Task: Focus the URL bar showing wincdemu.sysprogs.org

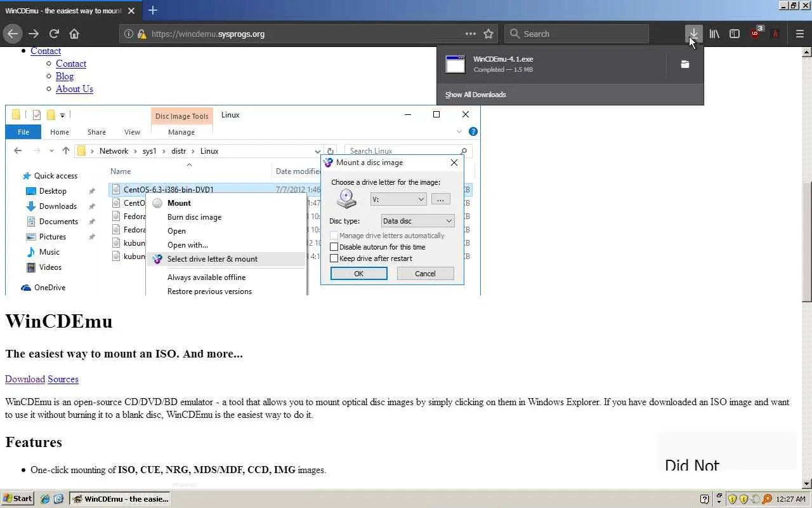Action: click(x=308, y=34)
